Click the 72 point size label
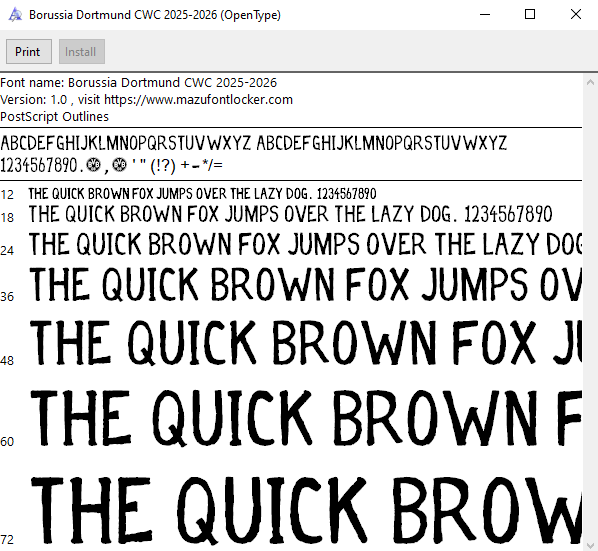The width and height of the screenshot is (598, 551). tap(7, 539)
